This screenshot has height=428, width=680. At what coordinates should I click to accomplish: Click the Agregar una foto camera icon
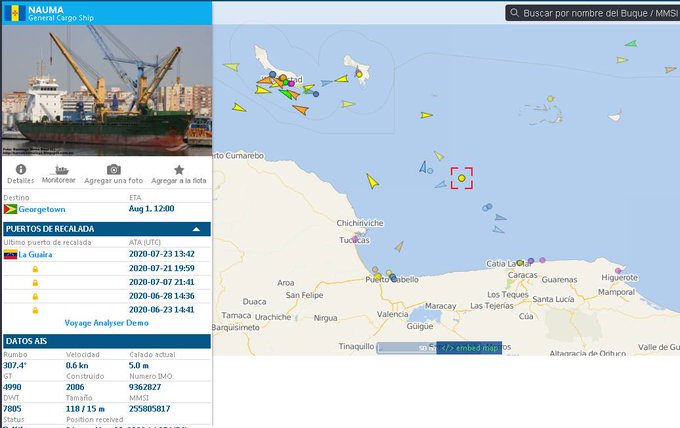click(x=114, y=169)
